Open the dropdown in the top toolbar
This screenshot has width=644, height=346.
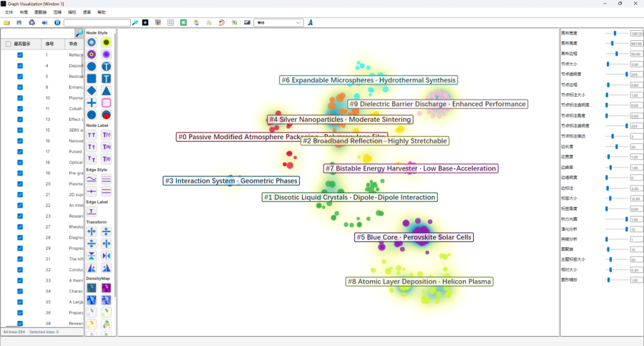[x=279, y=23]
